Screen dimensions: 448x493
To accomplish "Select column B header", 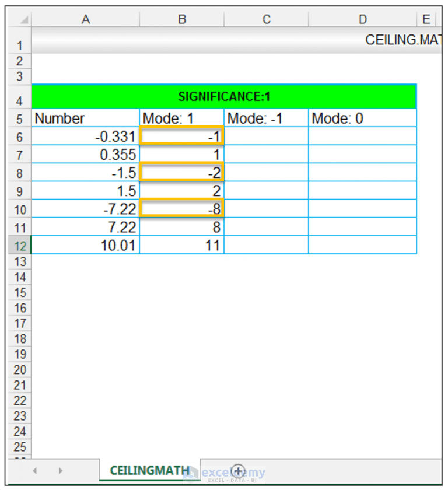I will tap(182, 19).
